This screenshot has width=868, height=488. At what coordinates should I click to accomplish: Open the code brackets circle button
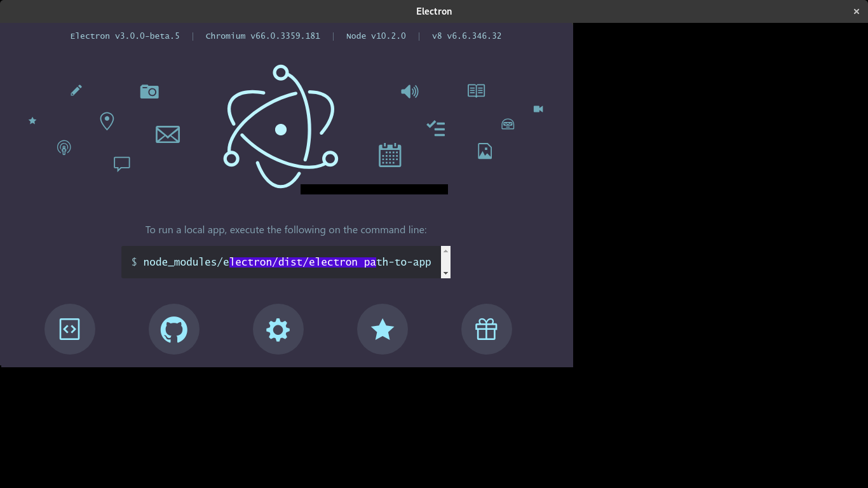[x=69, y=329]
